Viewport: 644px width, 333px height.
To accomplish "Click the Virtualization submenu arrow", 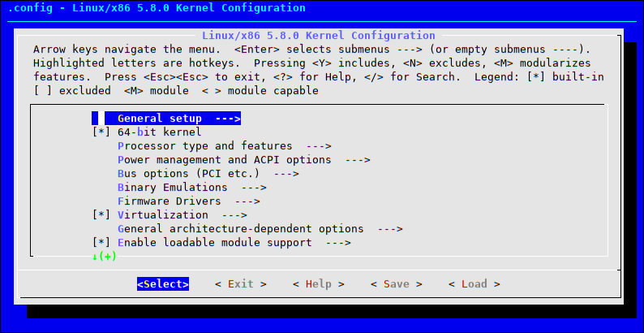I will [234, 215].
